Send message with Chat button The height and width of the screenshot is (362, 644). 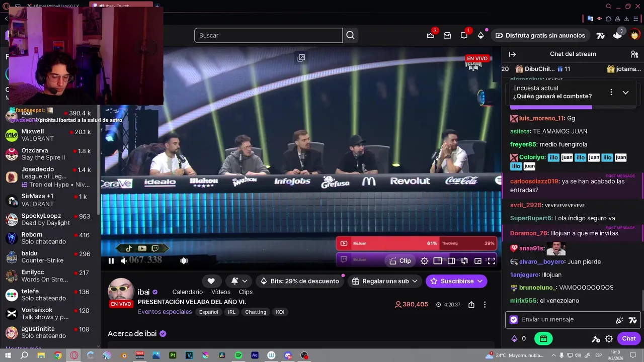[x=629, y=339]
